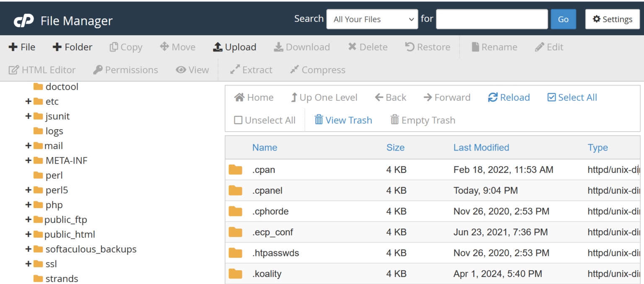Open the Empty Trash icon
The image size is (644, 284).
pos(422,120)
